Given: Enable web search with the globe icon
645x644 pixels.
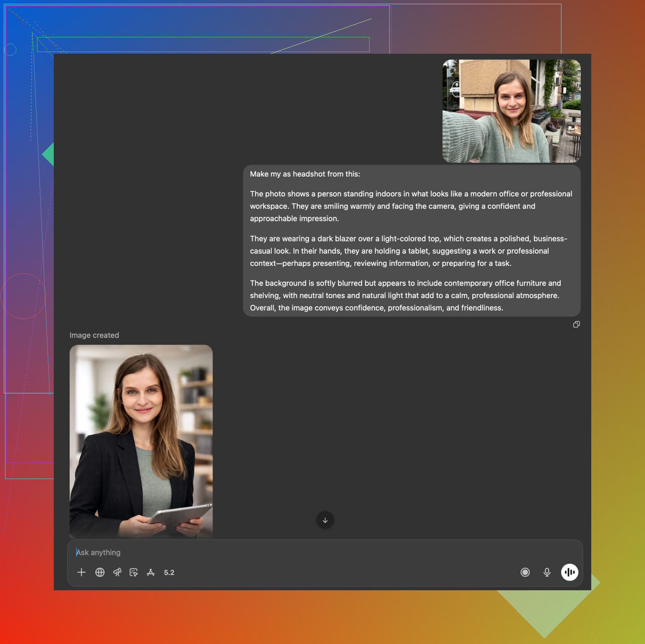Looking at the screenshot, I should point(100,572).
